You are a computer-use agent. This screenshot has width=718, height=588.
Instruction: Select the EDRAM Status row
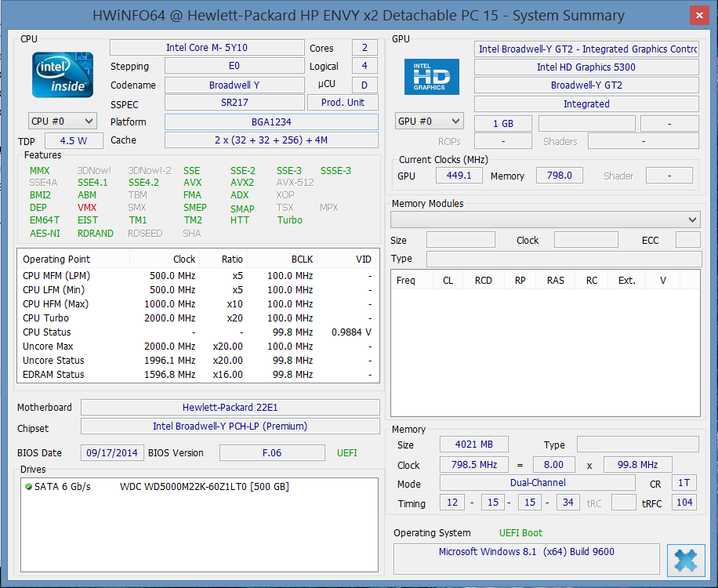(198, 375)
